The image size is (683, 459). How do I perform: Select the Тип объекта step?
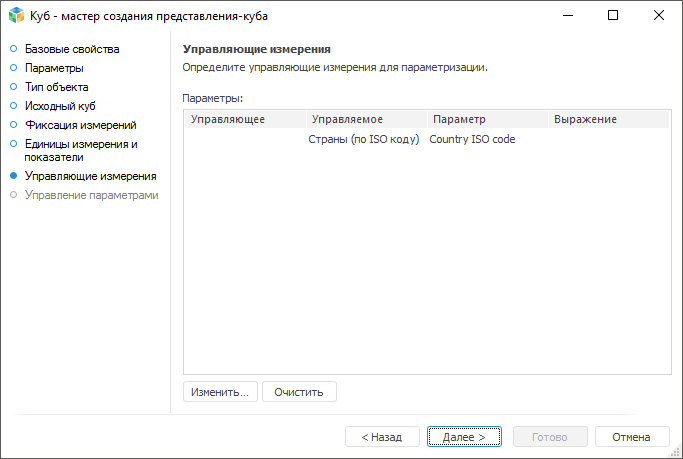pos(56,87)
